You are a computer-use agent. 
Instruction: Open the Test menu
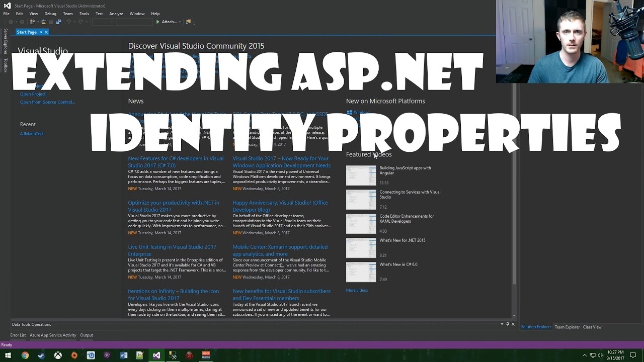click(99, 14)
